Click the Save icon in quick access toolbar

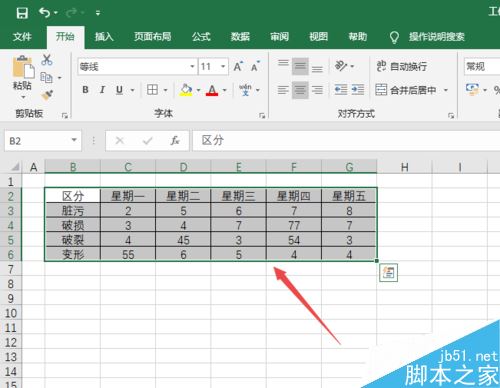pyautogui.click(x=22, y=13)
